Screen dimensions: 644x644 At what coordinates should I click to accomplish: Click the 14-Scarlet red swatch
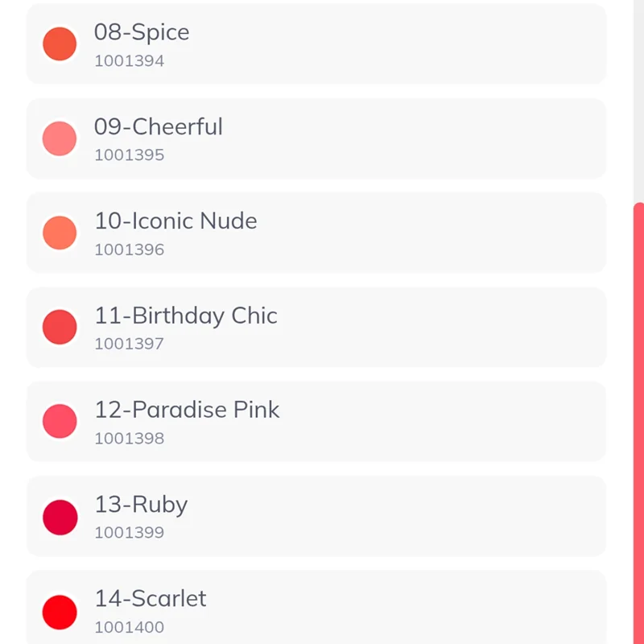point(60,612)
